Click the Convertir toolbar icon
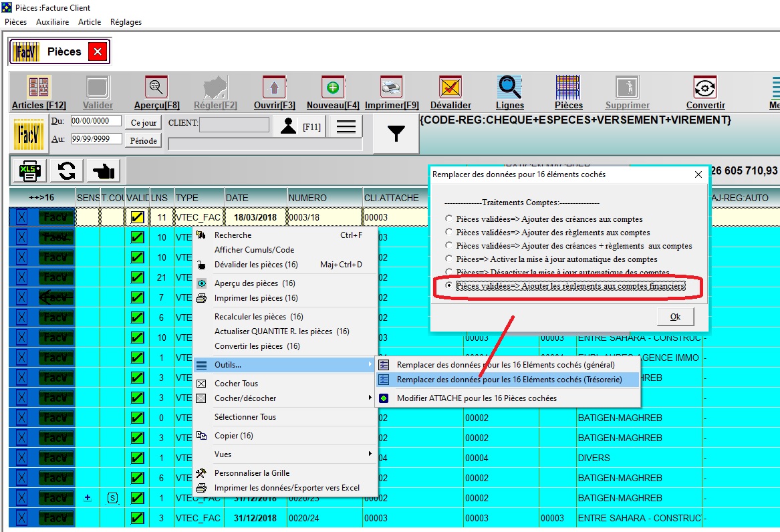The width and height of the screenshot is (780, 532). coord(705,88)
